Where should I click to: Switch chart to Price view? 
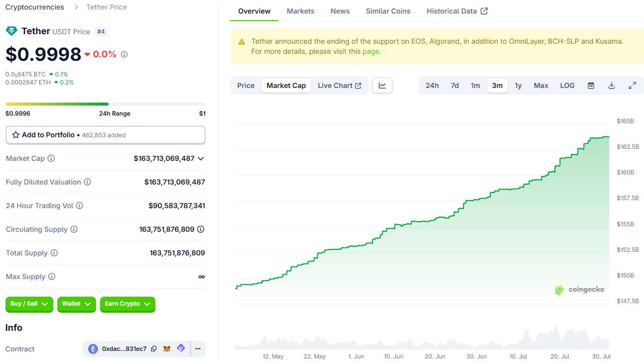[246, 85]
